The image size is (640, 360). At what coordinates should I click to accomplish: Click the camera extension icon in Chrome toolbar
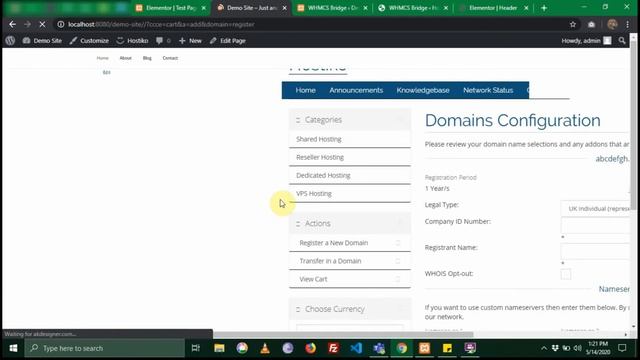tap(591, 24)
